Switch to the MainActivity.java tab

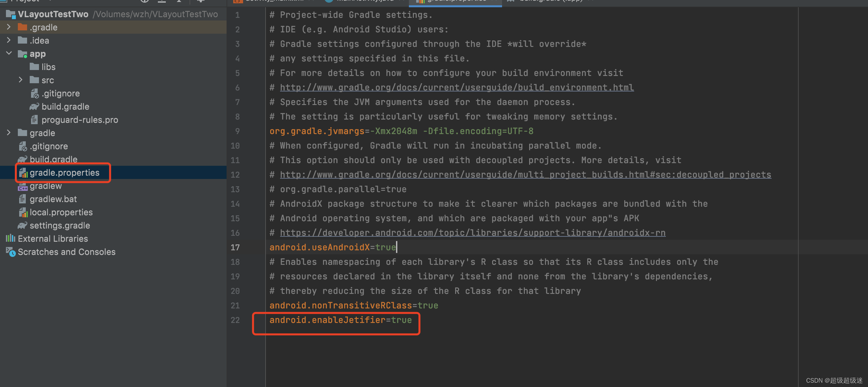pos(364,1)
